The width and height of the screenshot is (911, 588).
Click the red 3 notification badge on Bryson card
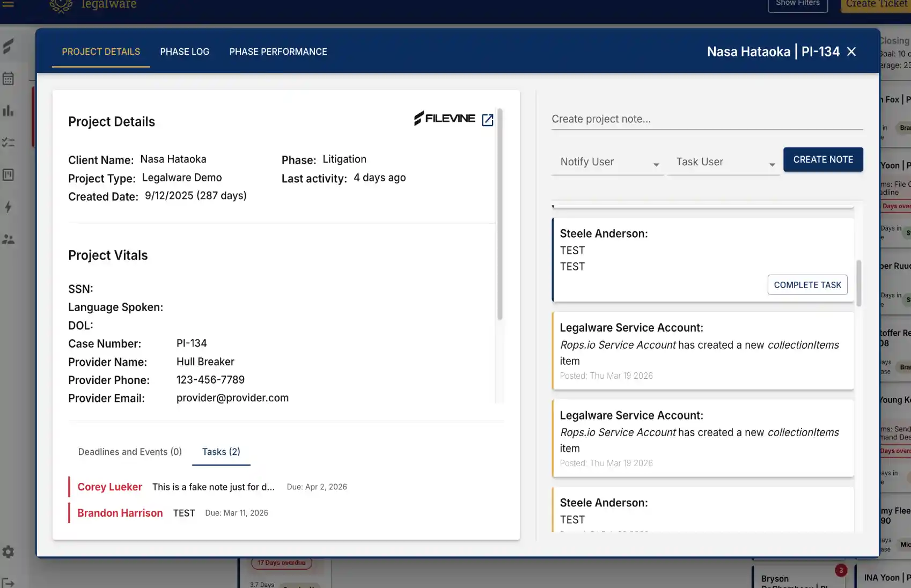tap(841, 570)
